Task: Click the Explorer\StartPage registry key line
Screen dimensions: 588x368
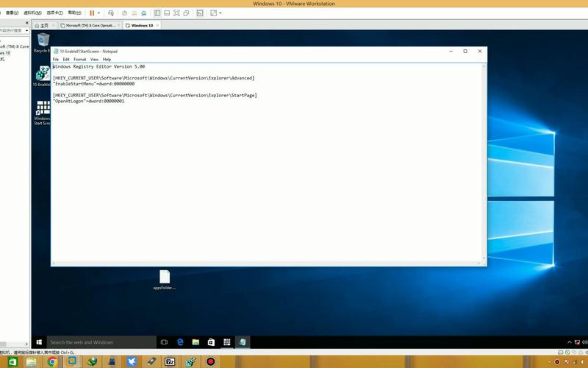Action: pyautogui.click(x=155, y=96)
